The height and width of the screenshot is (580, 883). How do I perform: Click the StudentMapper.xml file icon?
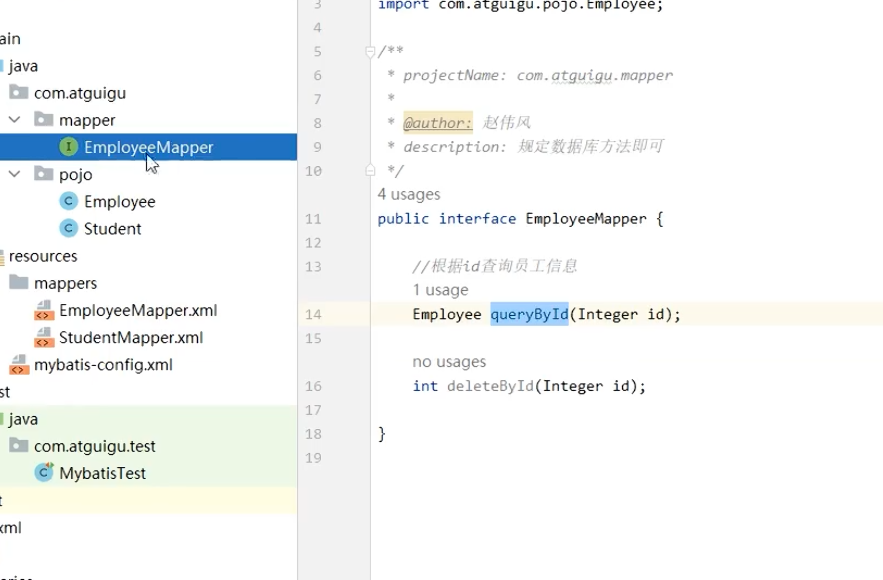coord(44,337)
